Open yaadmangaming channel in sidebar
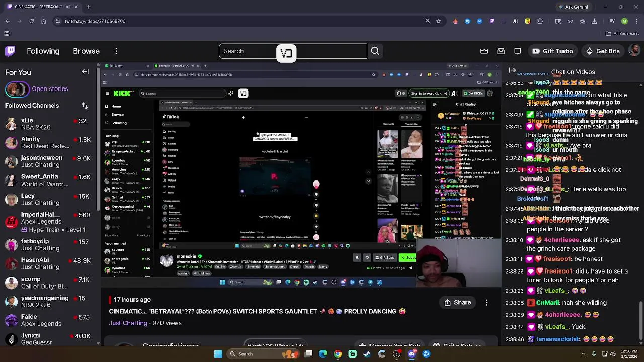 click(x=49, y=301)
